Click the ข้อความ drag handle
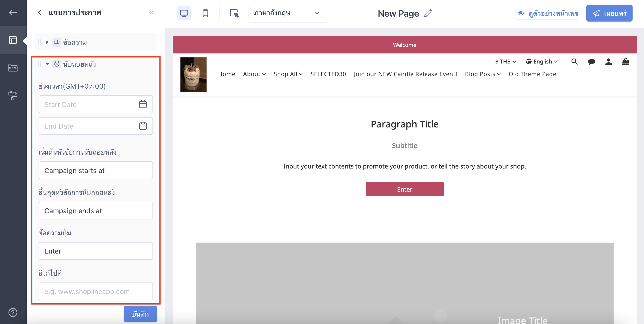Image resolution: width=644 pixels, height=324 pixels. [x=39, y=42]
